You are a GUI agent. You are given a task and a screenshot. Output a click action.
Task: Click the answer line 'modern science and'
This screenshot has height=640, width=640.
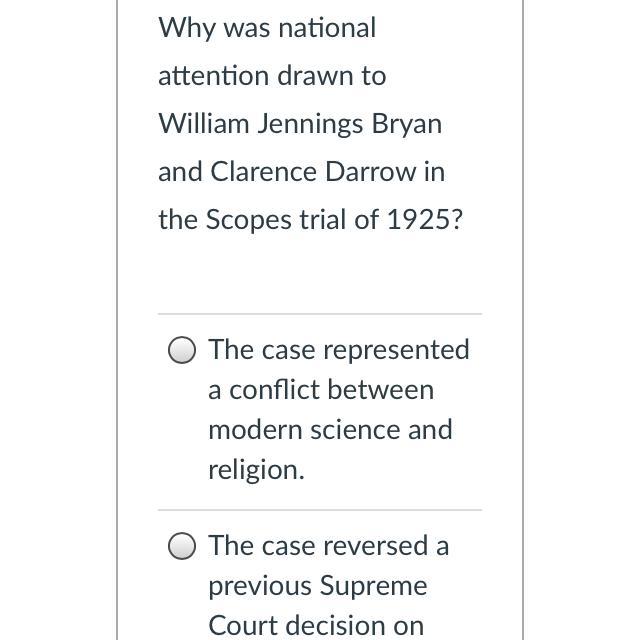pyautogui.click(x=330, y=430)
